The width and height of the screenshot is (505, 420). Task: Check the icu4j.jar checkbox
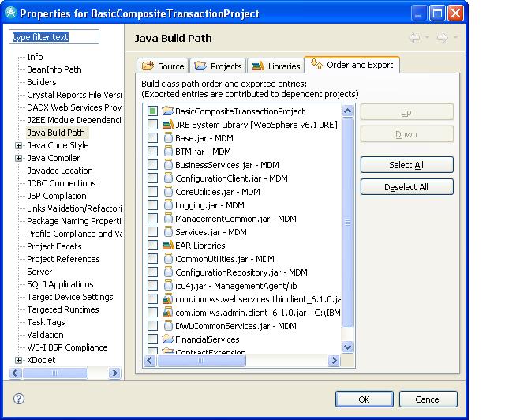coord(152,286)
